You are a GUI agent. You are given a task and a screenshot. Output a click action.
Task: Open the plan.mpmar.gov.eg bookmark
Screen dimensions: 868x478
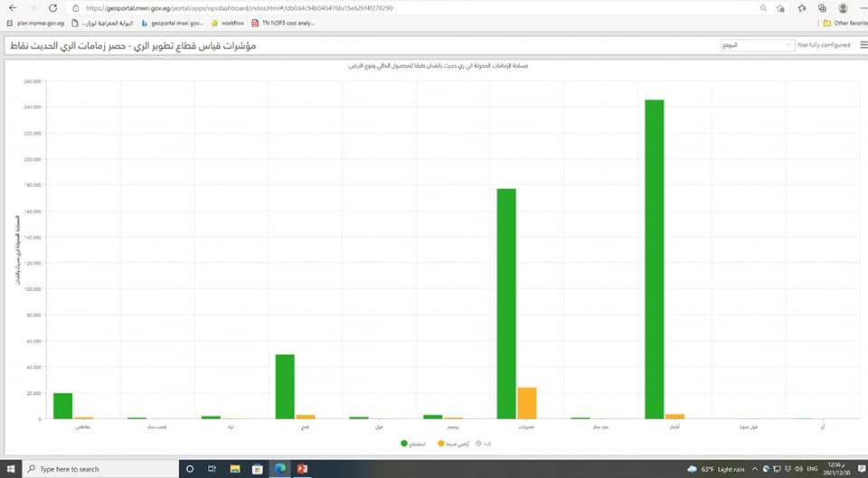click(34, 23)
